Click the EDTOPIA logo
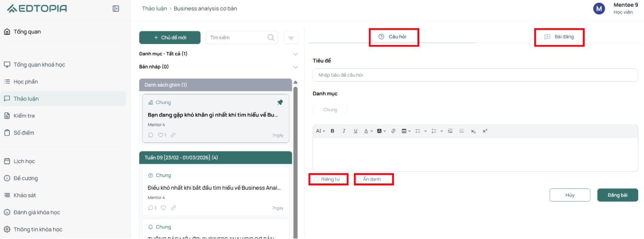Viewport: 644px width, 239px height. [37, 8]
